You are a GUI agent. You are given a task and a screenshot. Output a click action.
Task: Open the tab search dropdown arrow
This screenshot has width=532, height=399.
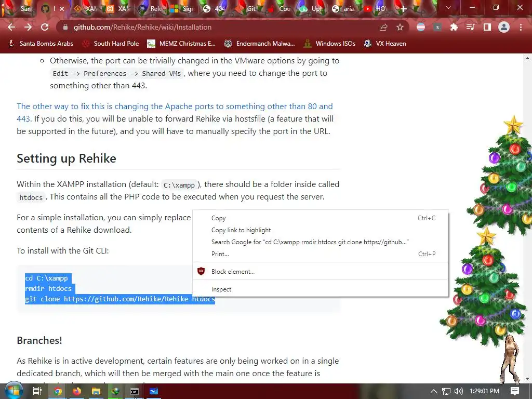pyautogui.click(x=448, y=7)
